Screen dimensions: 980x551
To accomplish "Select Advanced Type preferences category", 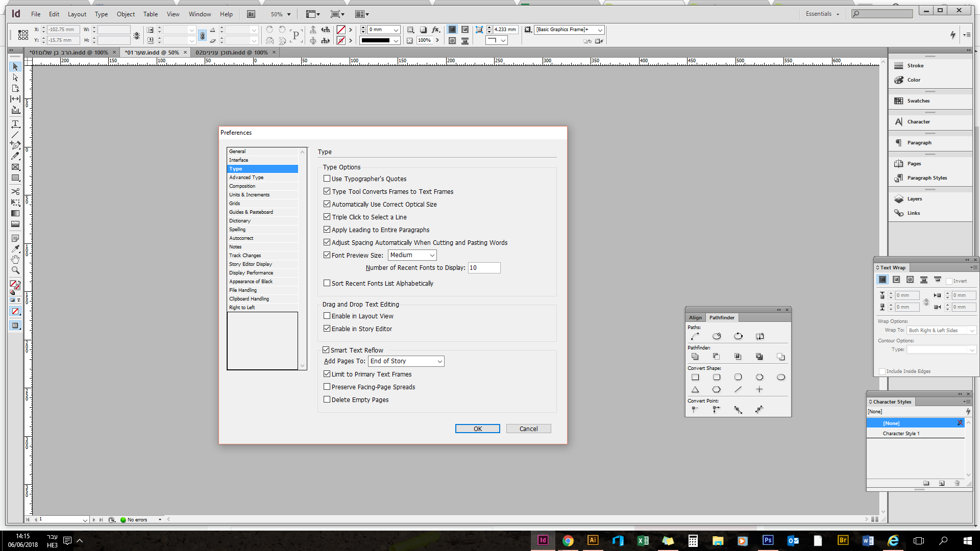I will click(x=262, y=178).
